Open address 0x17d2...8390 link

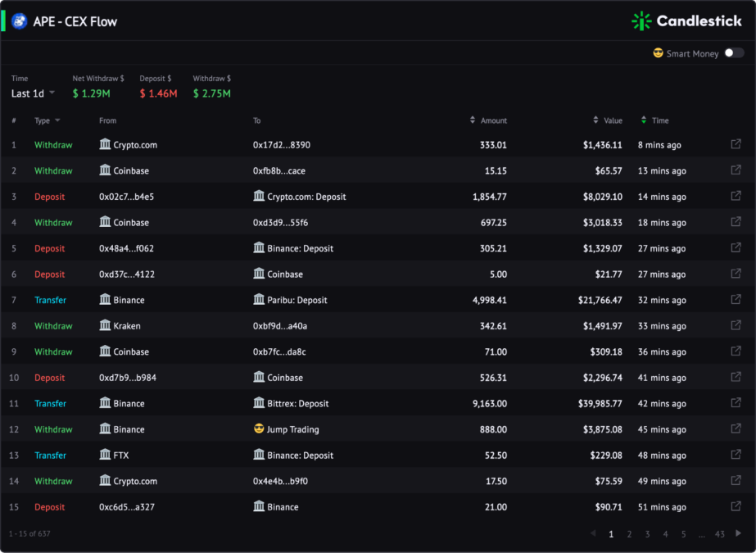click(x=282, y=145)
